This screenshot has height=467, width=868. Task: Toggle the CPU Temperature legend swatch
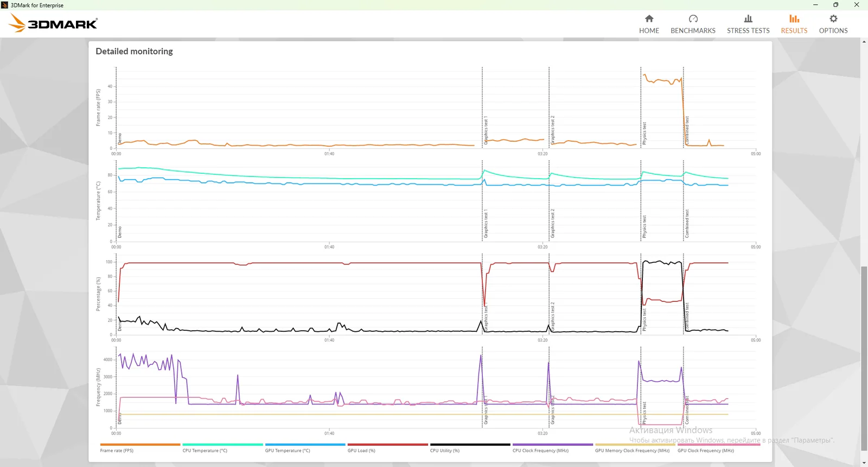[222, 444]
